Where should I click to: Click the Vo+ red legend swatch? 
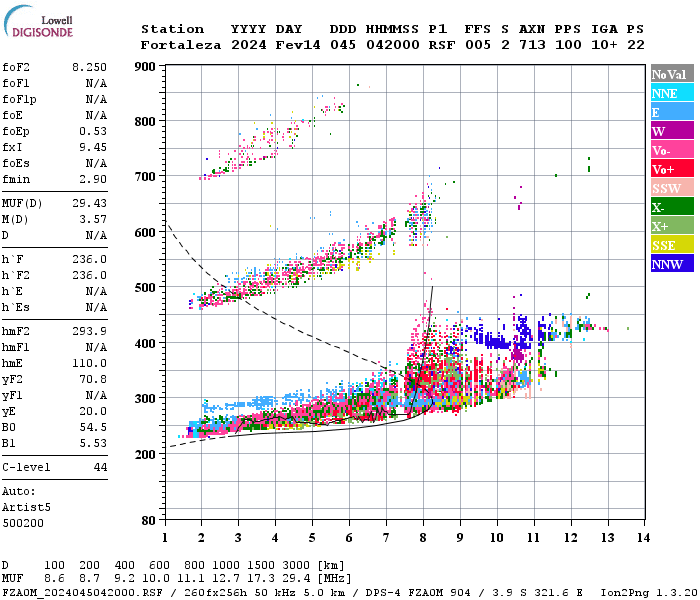(672, 169)
